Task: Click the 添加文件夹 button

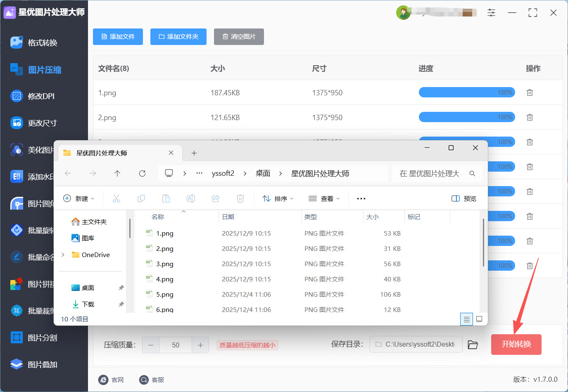Action: tap(178, 37)
